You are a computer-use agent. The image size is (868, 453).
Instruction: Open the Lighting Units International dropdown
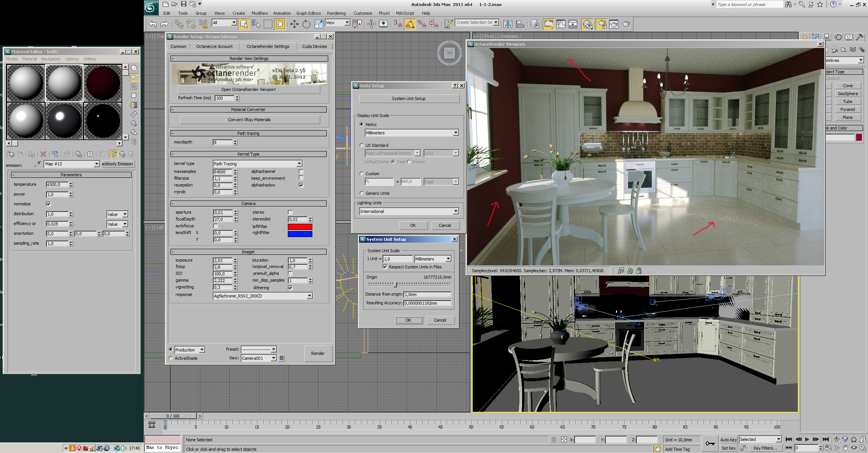tap(456, 211)
